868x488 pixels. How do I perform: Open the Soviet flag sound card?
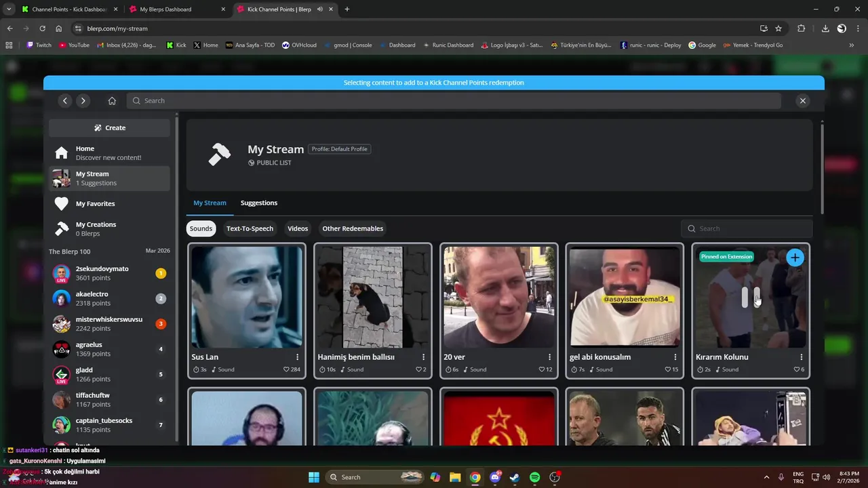click(x=498, y=417)
